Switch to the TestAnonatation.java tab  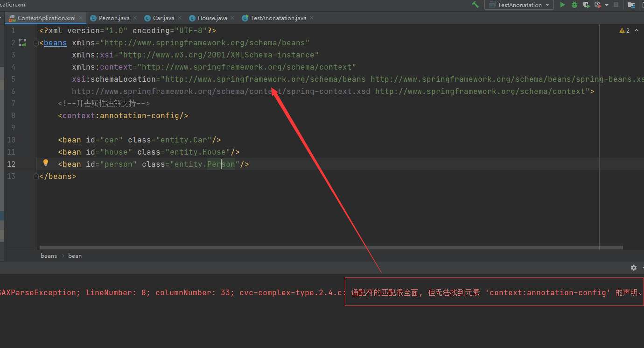tap(278, 18)
